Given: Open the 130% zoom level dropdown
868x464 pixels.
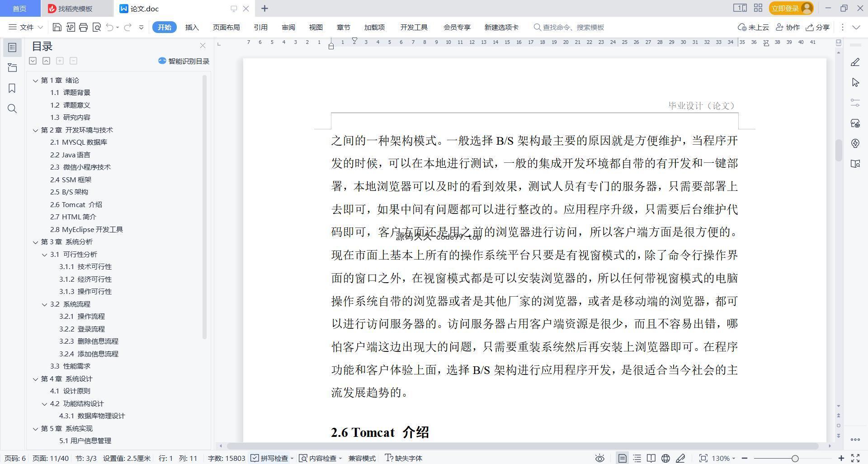Looking at the screenshot, I should coord(723,458).
